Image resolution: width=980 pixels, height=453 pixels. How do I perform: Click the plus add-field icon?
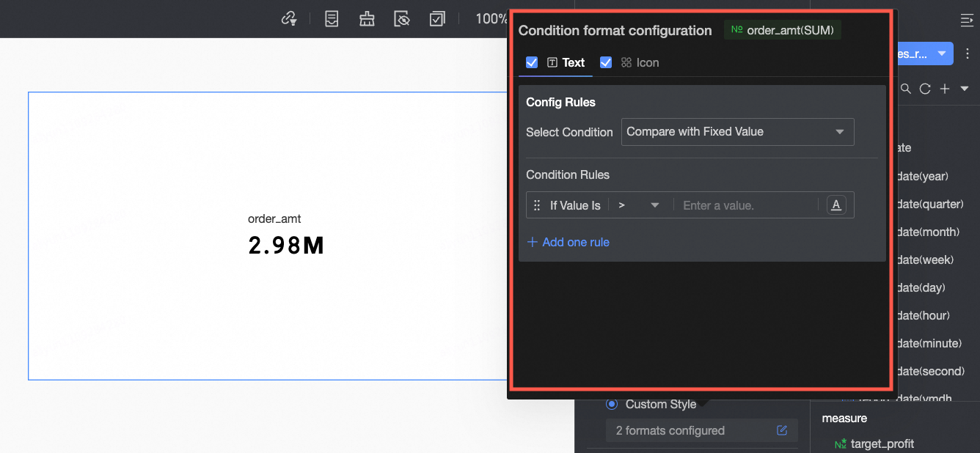[x=945, y=89]
